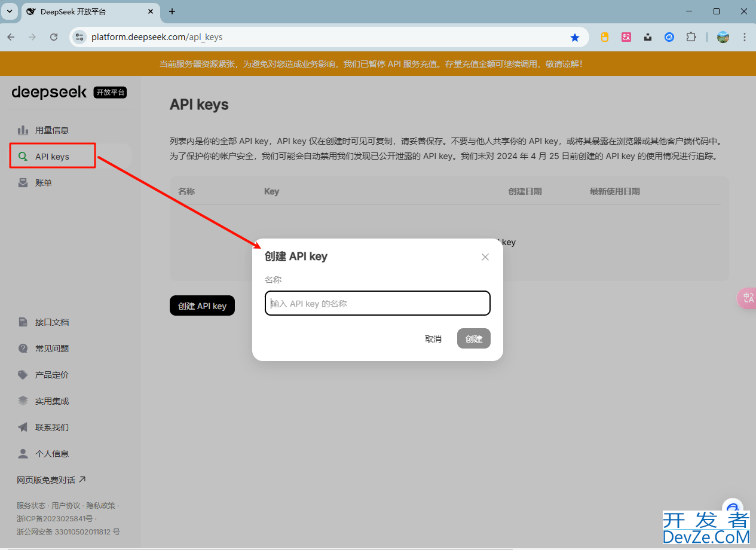Click the pink translate extension icon

point(626,37)
